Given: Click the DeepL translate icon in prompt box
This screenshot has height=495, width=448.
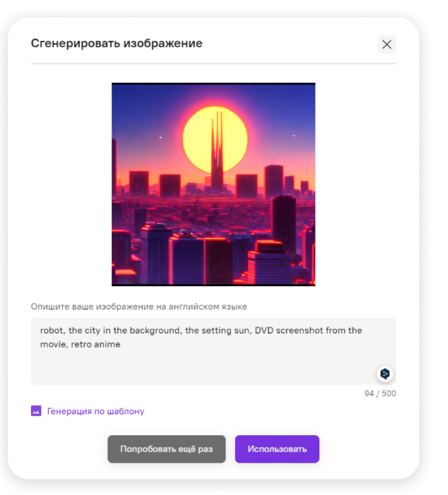Looking at the screenshot, I should coord(384,374).
